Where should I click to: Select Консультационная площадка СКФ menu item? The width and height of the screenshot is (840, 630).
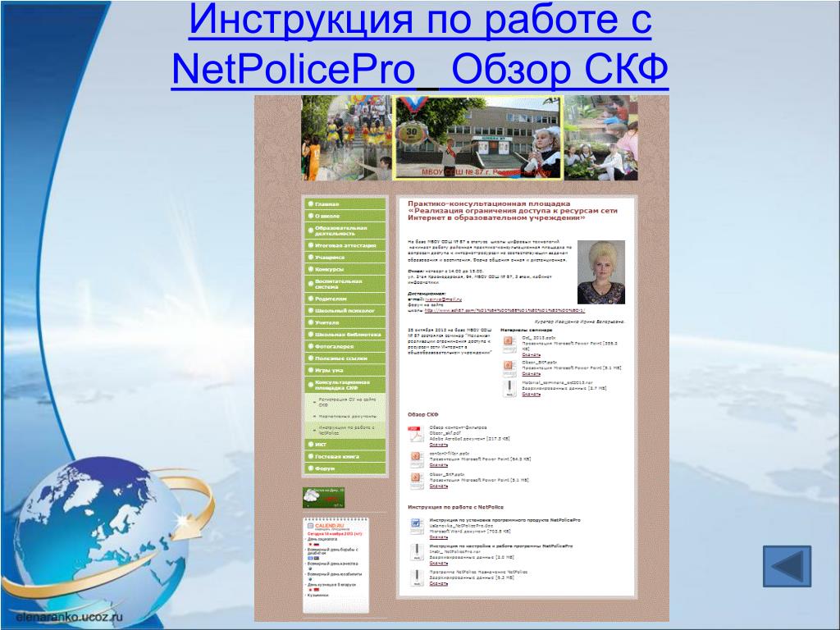pos(345,385)
